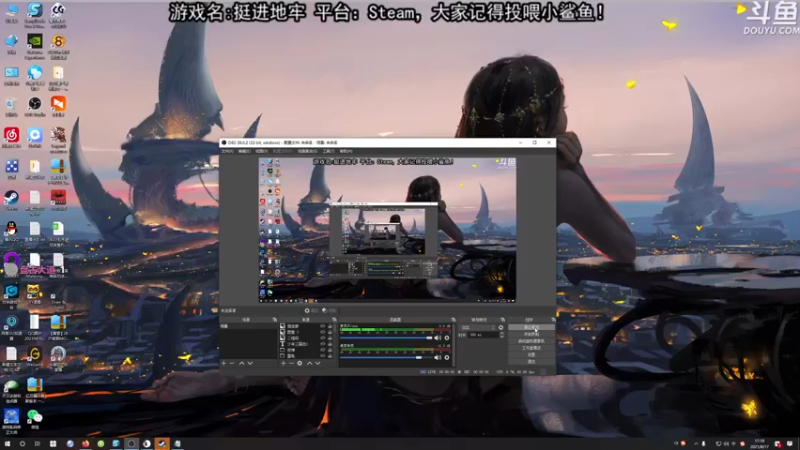Click Start Recording in Controls panel
This screenshot has height=450, width=800.
click(531, 334)
